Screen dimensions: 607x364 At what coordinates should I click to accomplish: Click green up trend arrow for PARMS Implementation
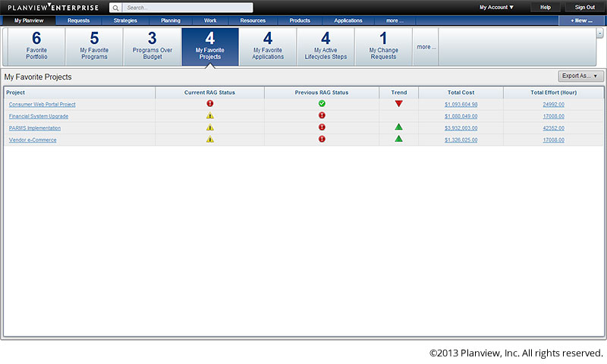tap(399, 127)
